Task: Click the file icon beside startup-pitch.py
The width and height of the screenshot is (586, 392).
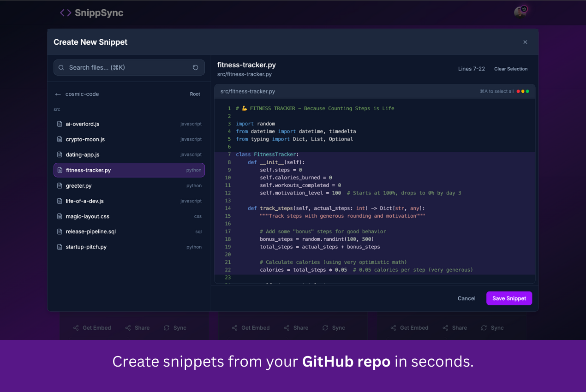Action: pos(60,247)
